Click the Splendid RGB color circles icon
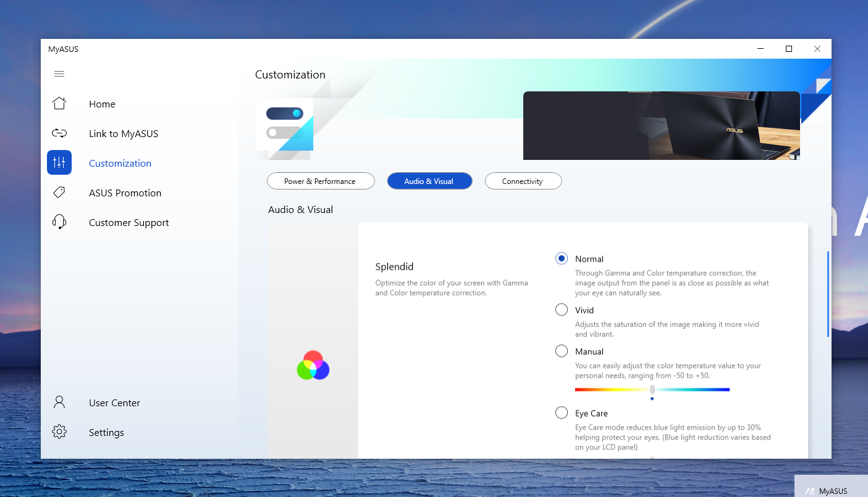This screenshot has height=497, width=868. click(x=313, y=365)
